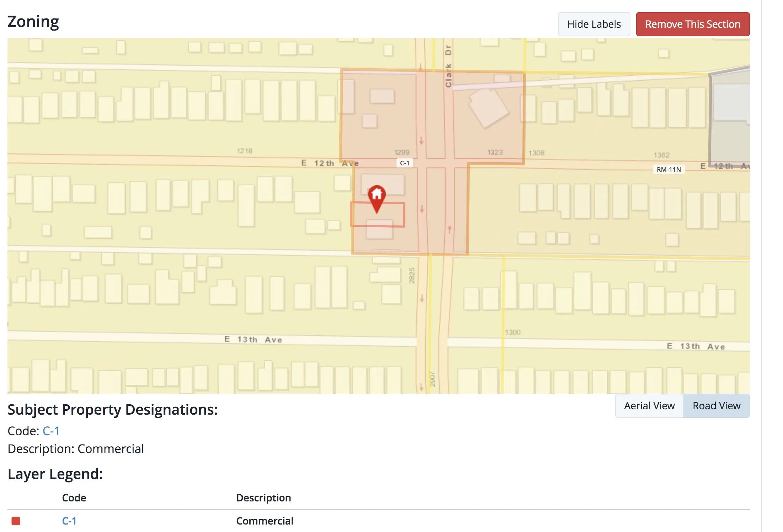The width and height of the screenshot is (783, 532).
Task: Click building at address 1323
Action: click(x=489, y=108)
